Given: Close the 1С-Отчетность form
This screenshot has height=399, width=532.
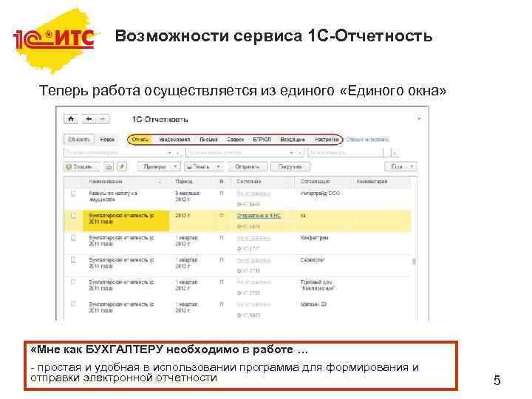Looking at the screenshot, I should coord(419,119).
